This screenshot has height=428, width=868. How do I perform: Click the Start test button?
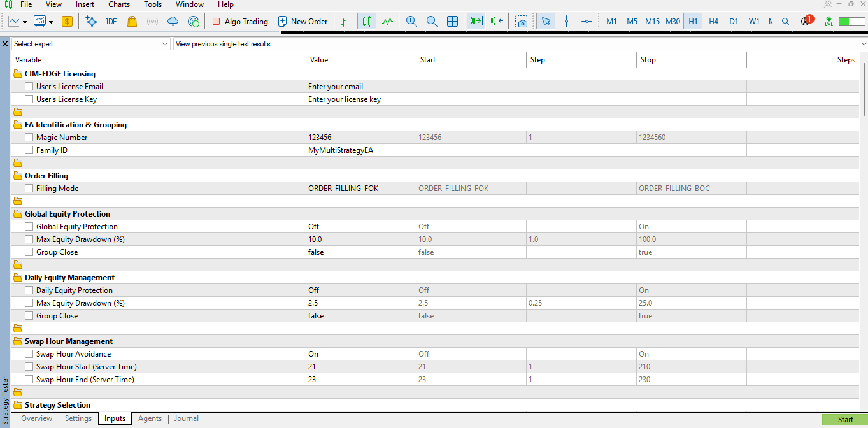pyautogui.click(x=845, y=420)
